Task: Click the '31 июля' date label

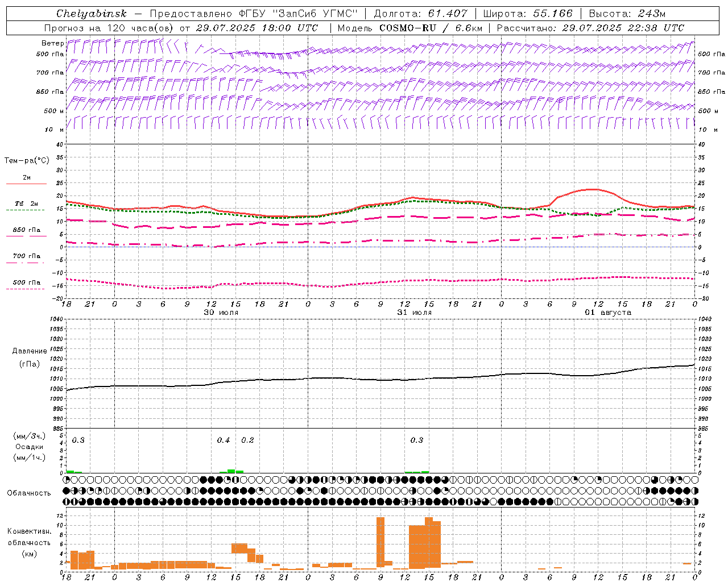Action: pyautogui.click(x=415, y=313)
